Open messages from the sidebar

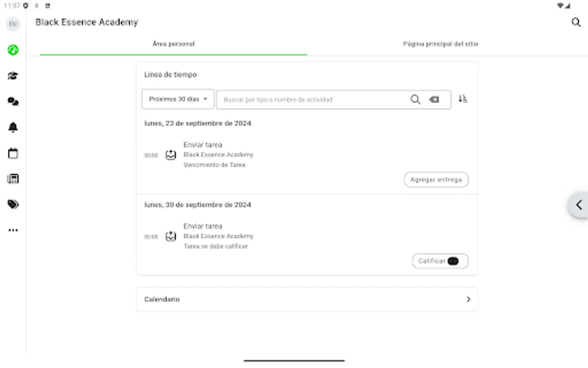click(x=13, y=101)
